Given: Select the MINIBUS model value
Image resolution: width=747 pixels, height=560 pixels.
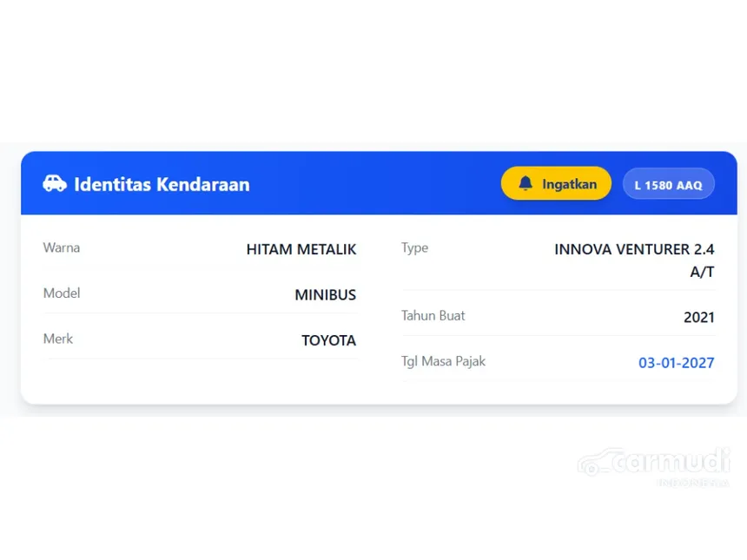Looking at the screenshot, I should tap(325, 295).
